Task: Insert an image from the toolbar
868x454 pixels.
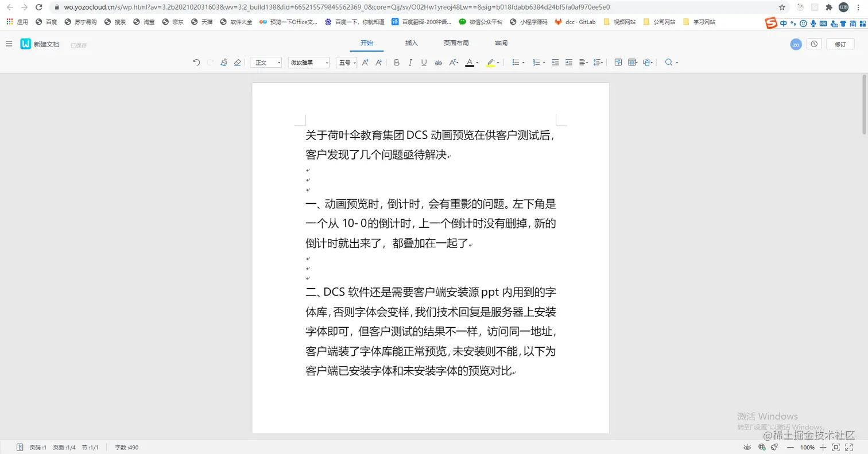Action: pos(618,63)
